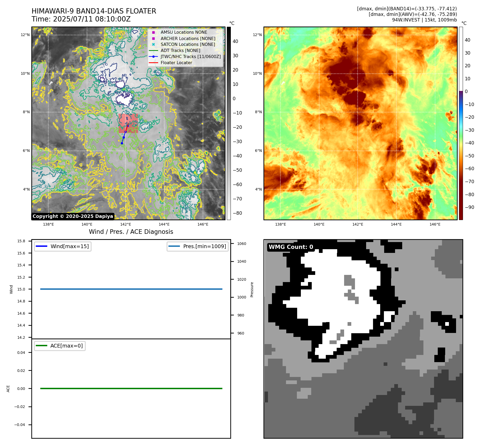Click the 94W.INVEST | 15kt, 1009mb label

[424, 20]
